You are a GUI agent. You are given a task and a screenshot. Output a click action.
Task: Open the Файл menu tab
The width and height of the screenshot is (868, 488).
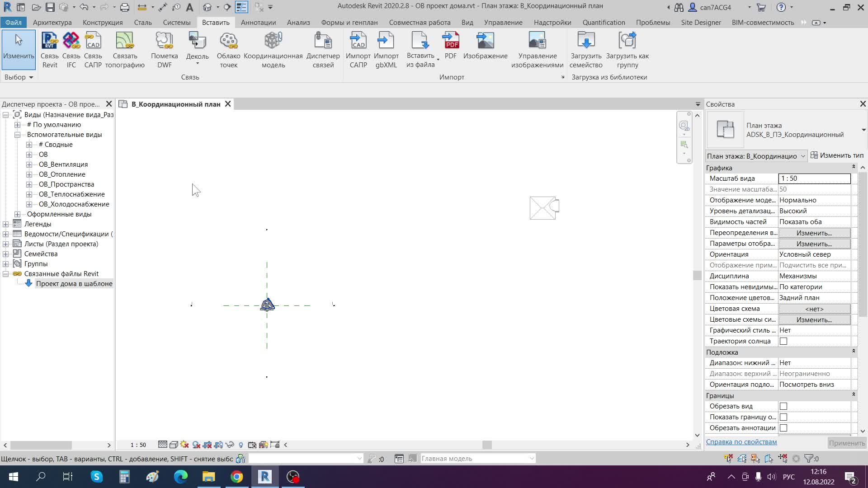coord(14,22)
